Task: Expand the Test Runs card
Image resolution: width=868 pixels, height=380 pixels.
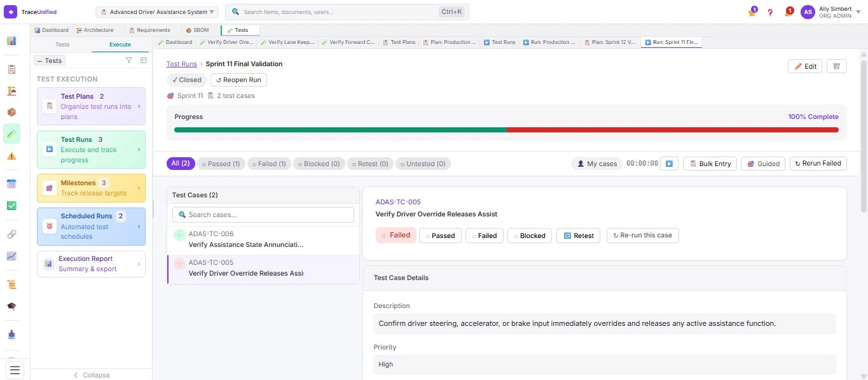Action: [x=91, y=150]
